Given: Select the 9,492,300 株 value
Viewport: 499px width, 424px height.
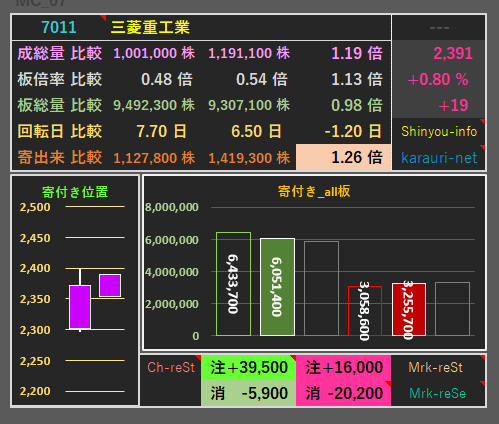Looking at the screenshot, I should 154,105.
